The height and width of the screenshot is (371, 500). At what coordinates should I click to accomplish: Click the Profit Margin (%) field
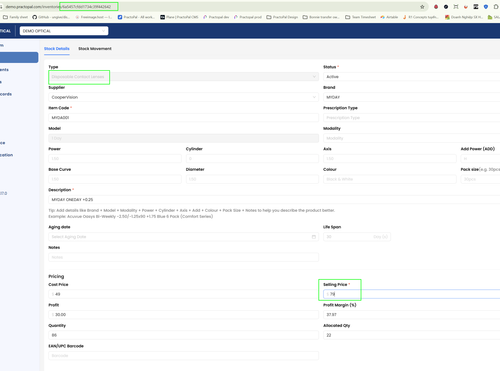coord(412,315)
